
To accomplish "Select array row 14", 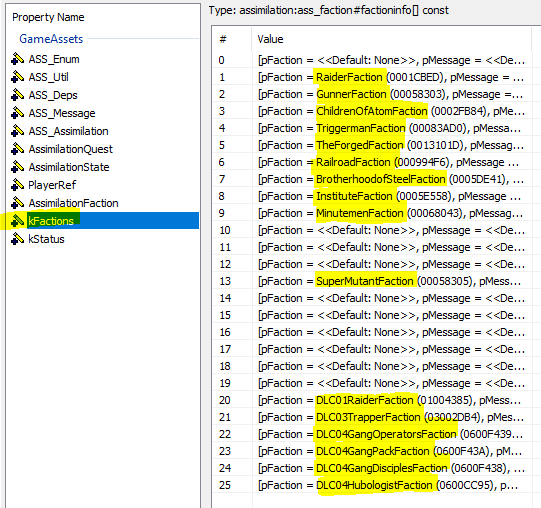I will coord(372,298).
